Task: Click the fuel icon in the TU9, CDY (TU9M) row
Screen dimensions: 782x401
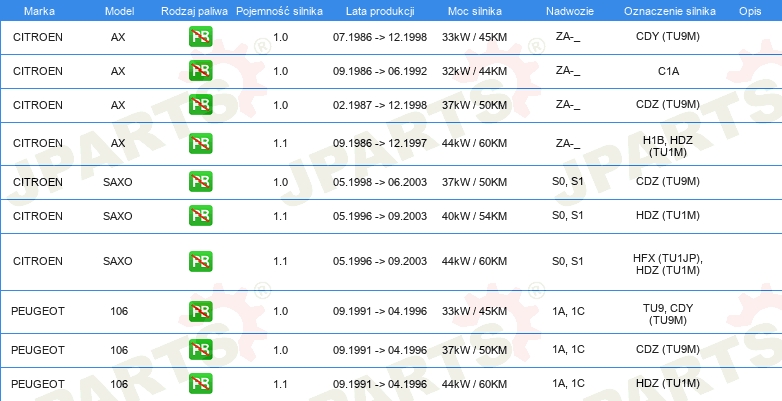Action: 200,311
